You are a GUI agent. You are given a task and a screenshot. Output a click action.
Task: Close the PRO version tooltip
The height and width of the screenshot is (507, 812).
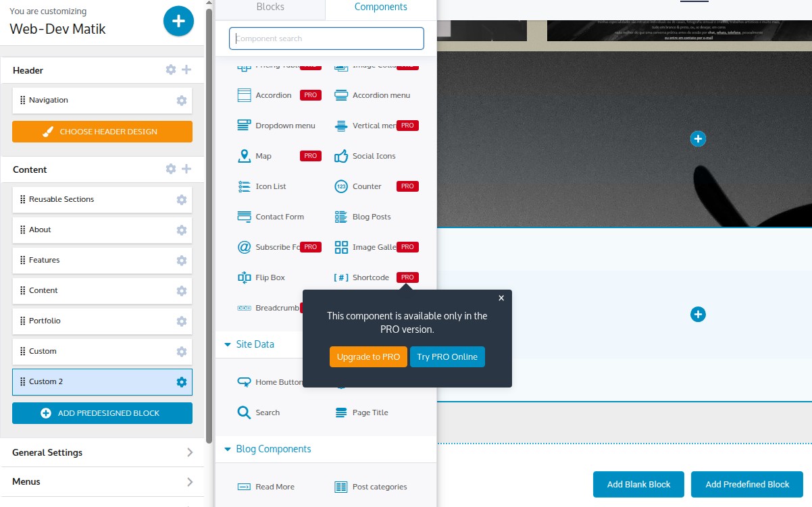(x=501, y=298)
